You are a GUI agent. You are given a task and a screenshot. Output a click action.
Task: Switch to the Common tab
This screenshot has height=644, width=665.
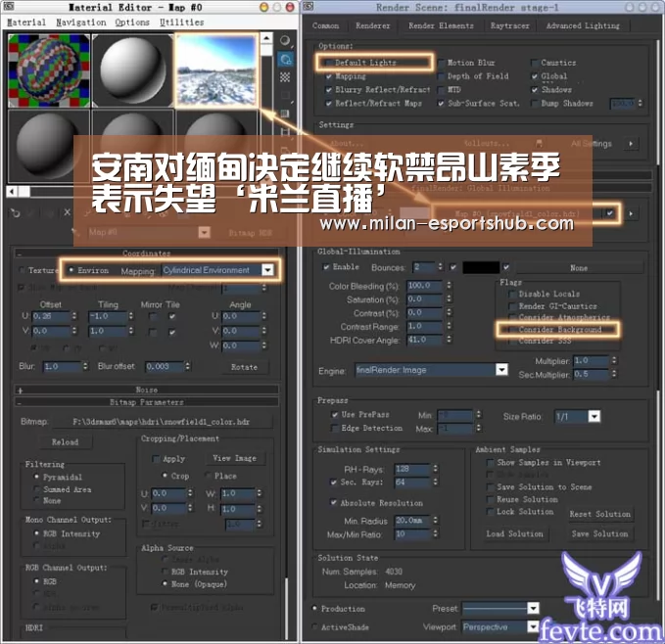point(326,25)
